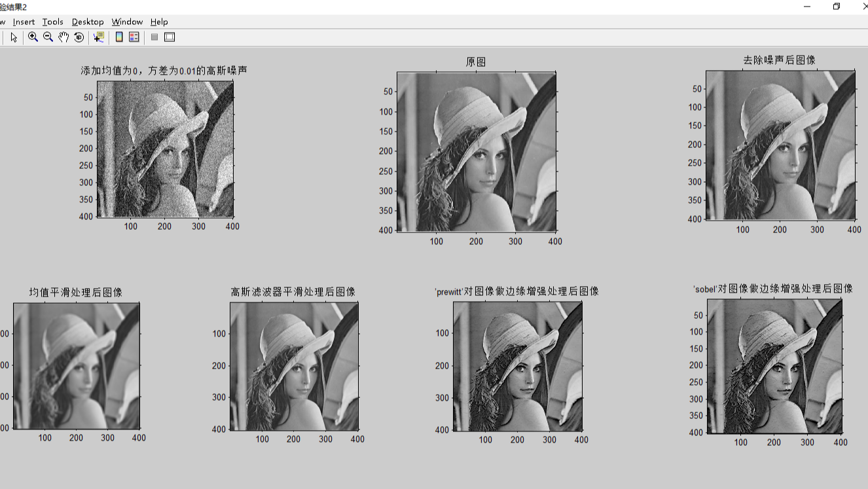Viewport: 868px width, 489px height.
Task: Click the 去除噪声后图像 denoised plot
Action: [780, 145]
